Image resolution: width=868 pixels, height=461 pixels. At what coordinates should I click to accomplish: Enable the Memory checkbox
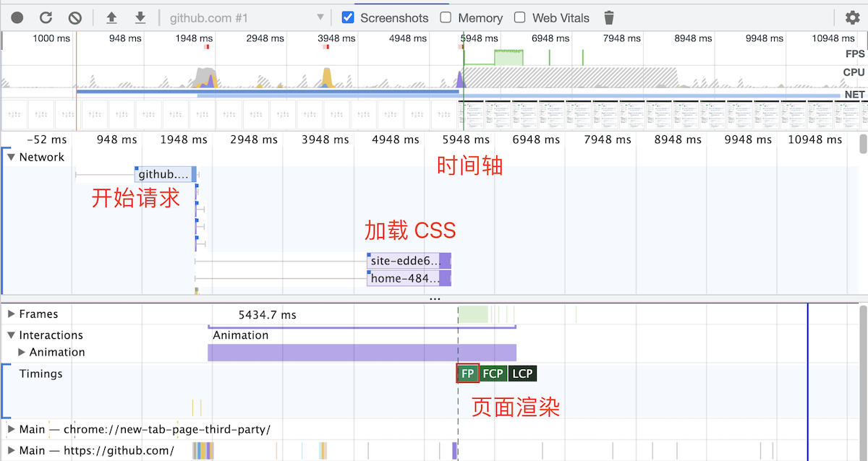pos(446,17)
